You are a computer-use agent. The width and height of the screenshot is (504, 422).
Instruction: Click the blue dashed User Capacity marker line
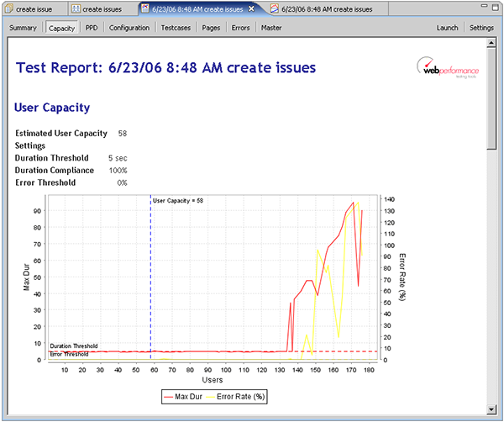(150, 277)
